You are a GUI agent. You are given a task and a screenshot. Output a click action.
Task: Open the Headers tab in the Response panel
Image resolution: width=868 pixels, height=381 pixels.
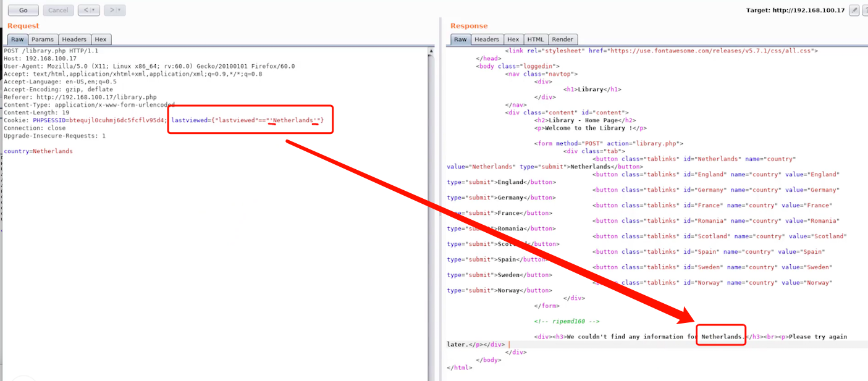pyautogui.click(x=487, y=40)
